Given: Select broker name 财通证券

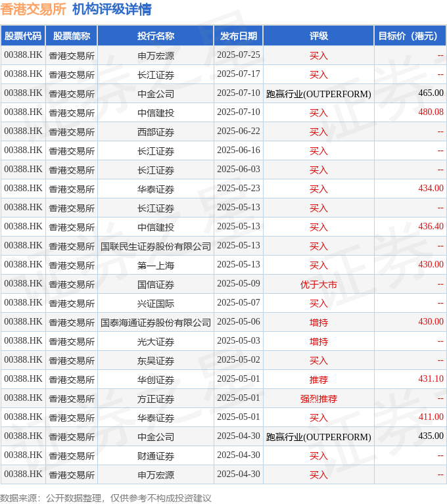Looking at the screenshot, I should (x=156, y=456).
